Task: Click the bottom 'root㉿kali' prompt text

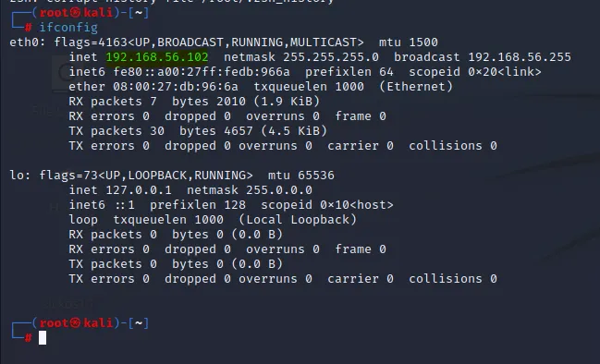Action: [x=76, y=323]
